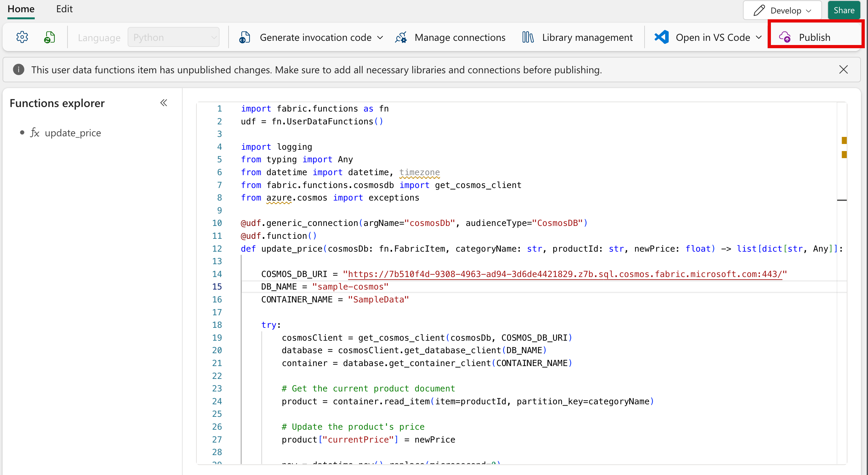
Task: Switch to the Home tab
Action: tap(21, 9)
